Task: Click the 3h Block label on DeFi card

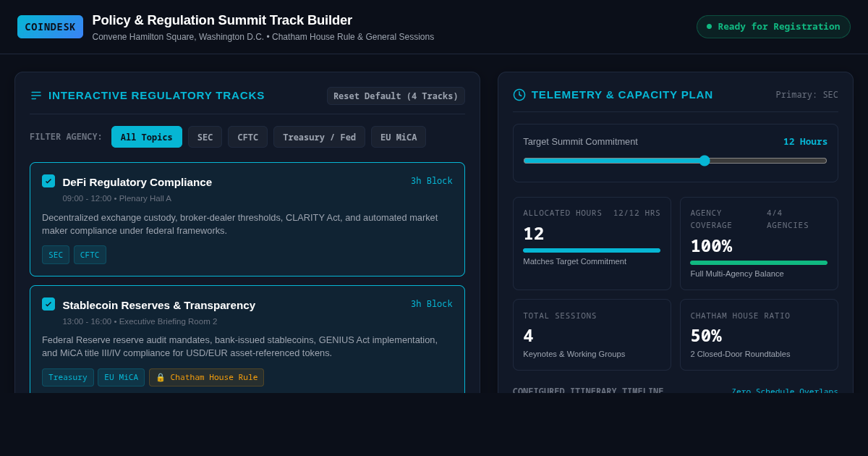Action: click(x=432, y=181)
